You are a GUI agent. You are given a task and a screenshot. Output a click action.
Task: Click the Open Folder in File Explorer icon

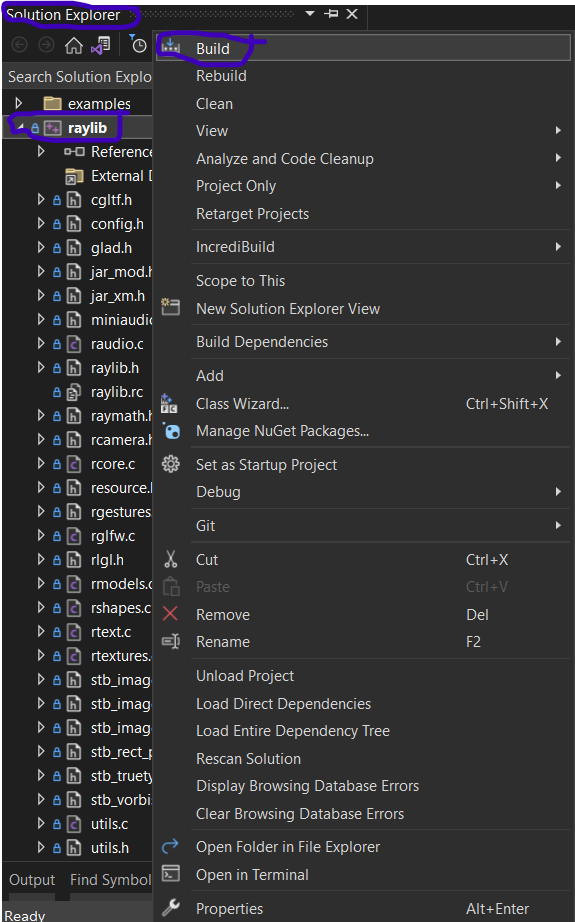(x=170, y=846)
